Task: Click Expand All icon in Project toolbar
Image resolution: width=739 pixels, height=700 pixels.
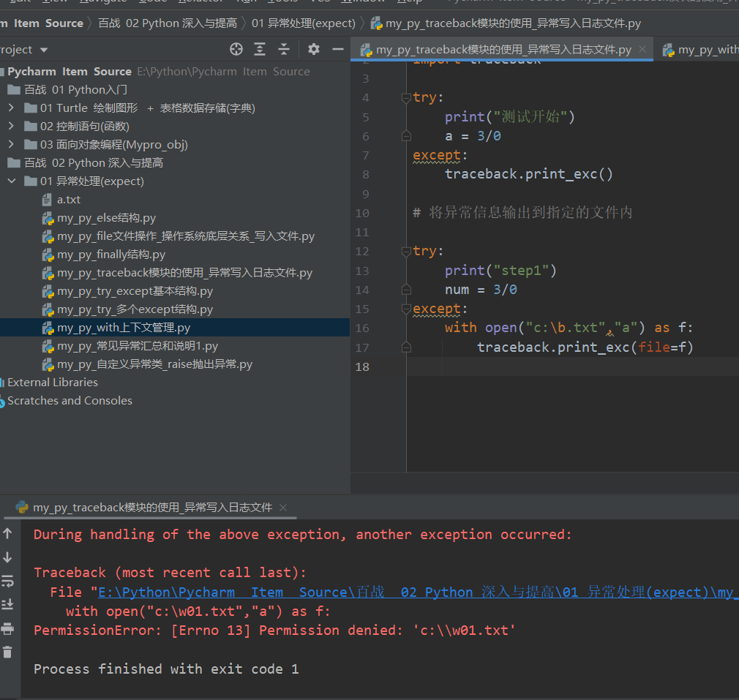Action: (260, 49)
